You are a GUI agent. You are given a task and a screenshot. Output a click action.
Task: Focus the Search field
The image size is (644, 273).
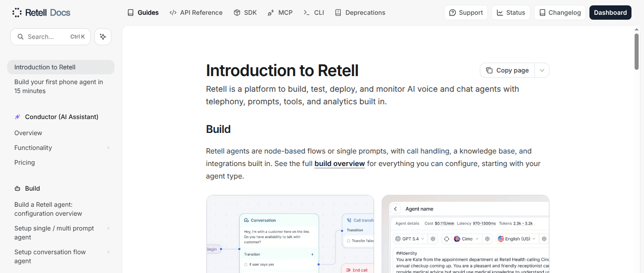click(51, 37)
